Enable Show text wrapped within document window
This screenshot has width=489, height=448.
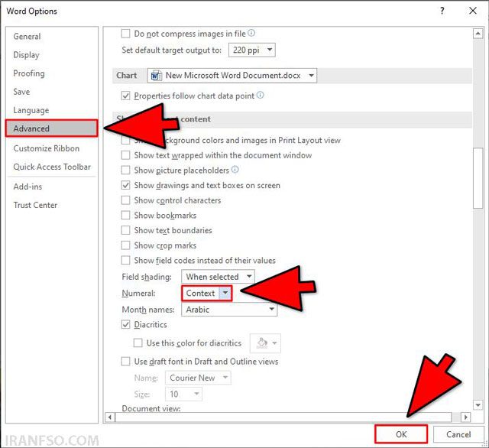125,155
